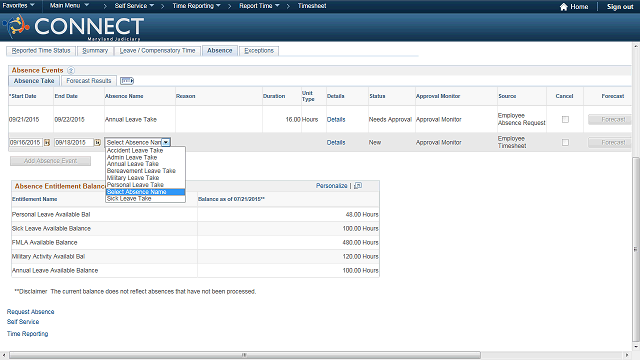The image size is (640, 360).
Task: Click Personal Leave Available Bal row
Action: [x=196, y=214]
